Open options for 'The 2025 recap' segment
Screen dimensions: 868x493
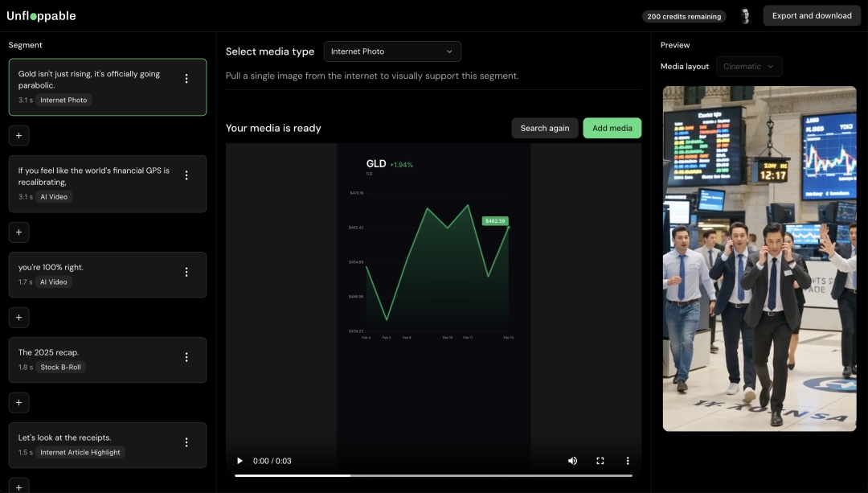tap(186, 357)
